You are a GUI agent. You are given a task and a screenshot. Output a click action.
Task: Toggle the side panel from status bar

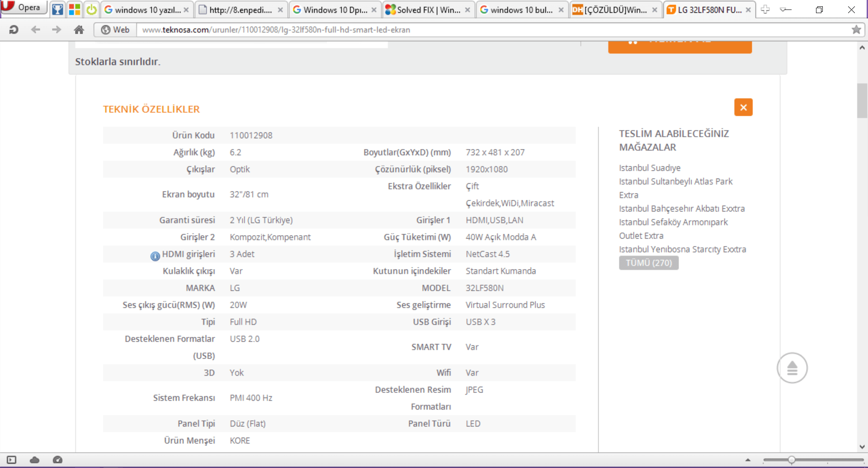point(12,460)
